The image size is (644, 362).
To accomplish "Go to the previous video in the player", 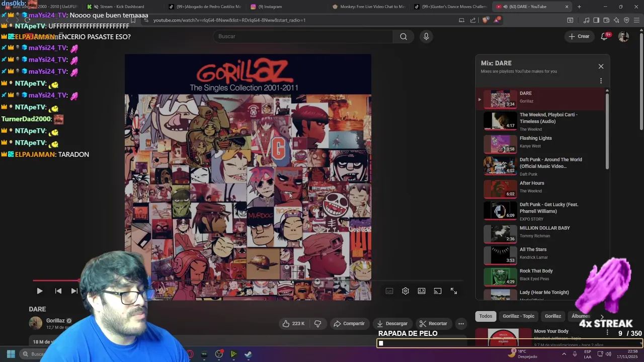I will tap(58, 291).
